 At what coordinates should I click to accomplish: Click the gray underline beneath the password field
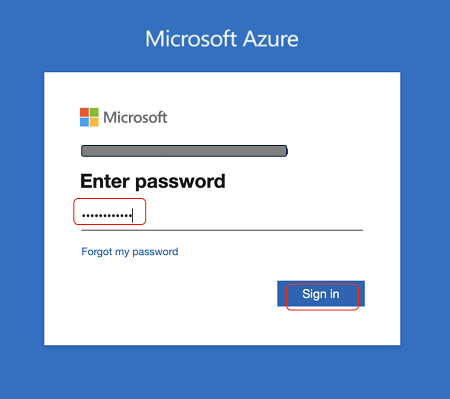222,230
